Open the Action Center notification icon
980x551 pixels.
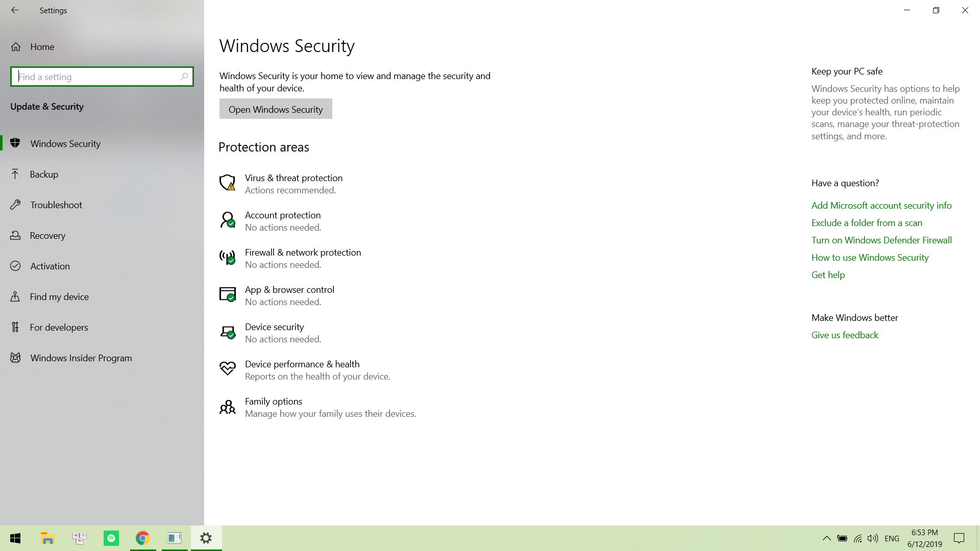pos(959,538)
